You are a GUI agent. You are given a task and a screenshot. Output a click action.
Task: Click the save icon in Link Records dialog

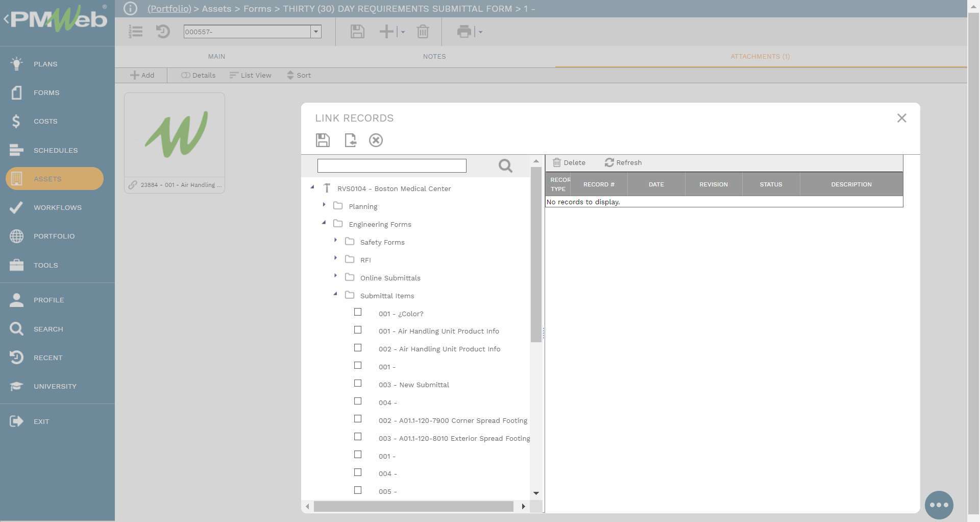click(323, 140)
